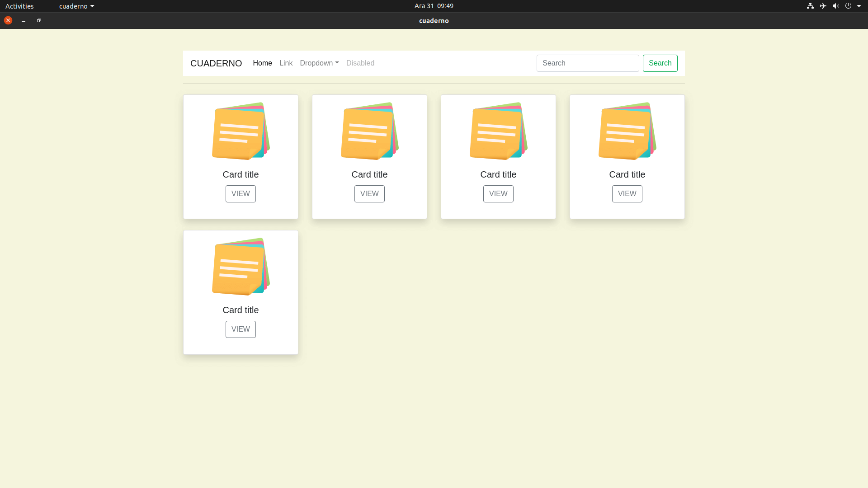Go to the Home nav item

coord(262,63)
